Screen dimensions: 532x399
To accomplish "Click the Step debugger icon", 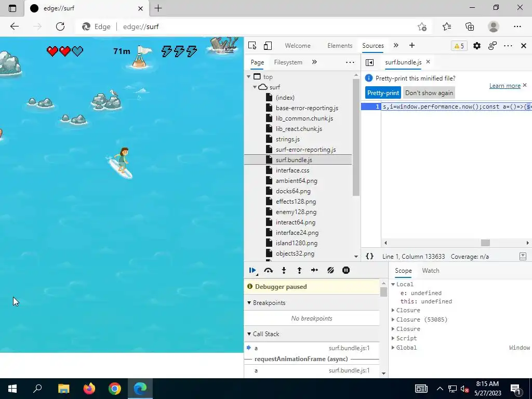I will pyautogui.click(x=314, y=270).
